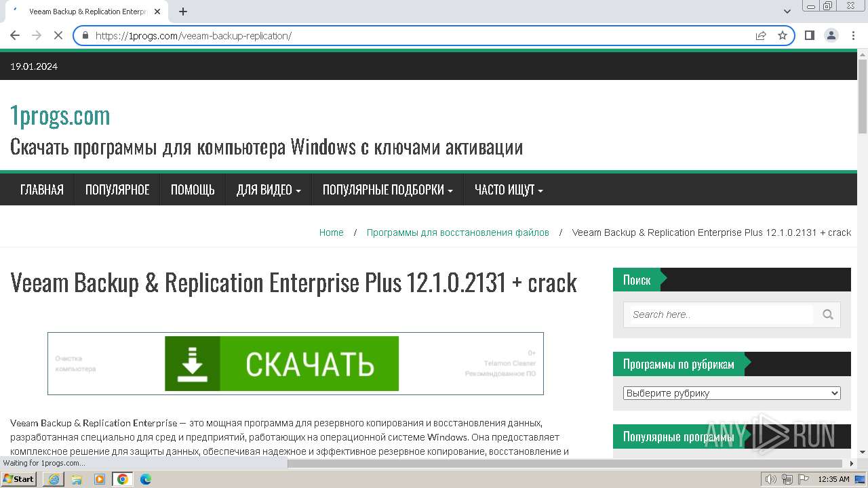Open the Выберите рубрику category dropdown

pos(732,393)
